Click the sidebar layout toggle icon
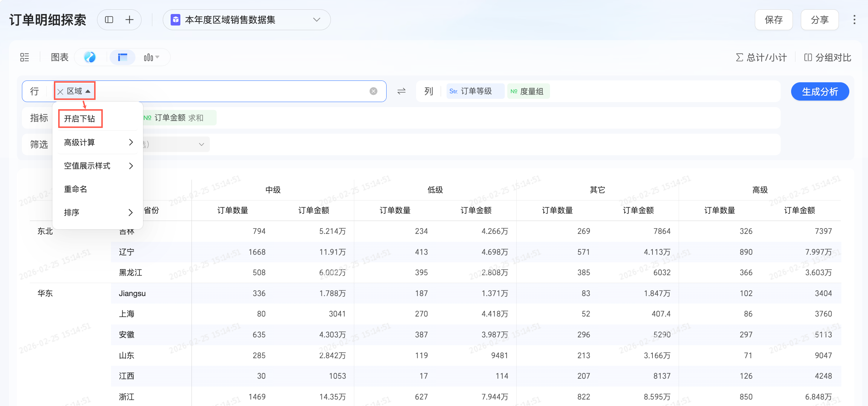Screen dimensions: 868x406 pos(109,20)
